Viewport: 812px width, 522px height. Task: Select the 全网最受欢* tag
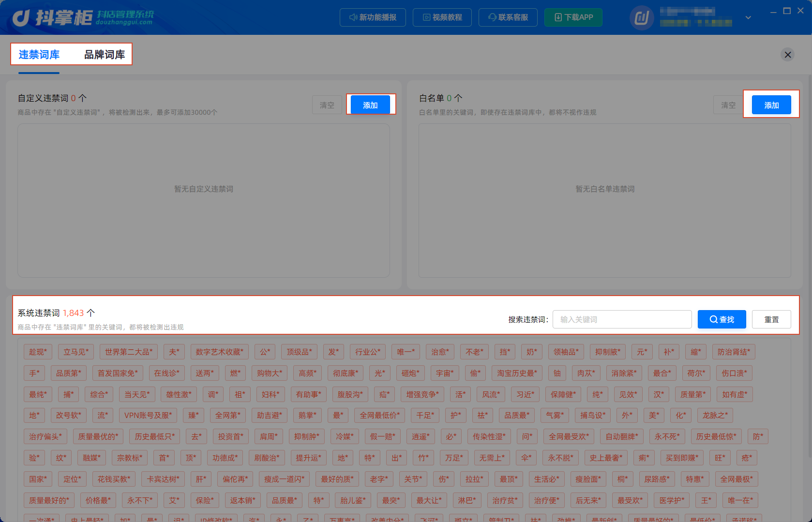click(569, 437)
